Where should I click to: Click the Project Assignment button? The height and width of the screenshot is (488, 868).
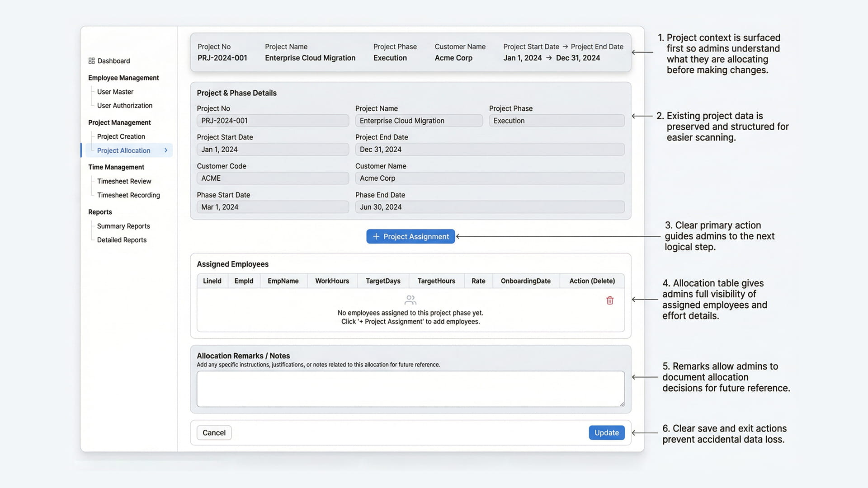coord(410,236)
